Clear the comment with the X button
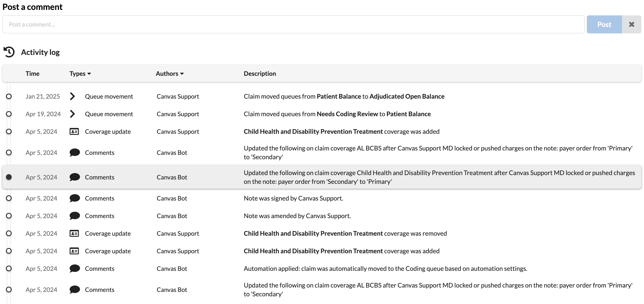This screenshot has height=304, width=644. (x=631, y=24)
